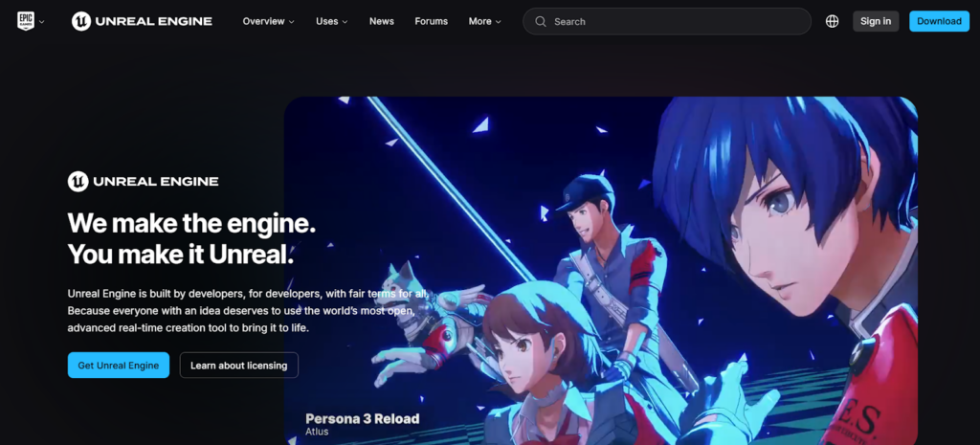Click the magnifying glass search icon
Viewport: 980px width, 445px height.
541,21
